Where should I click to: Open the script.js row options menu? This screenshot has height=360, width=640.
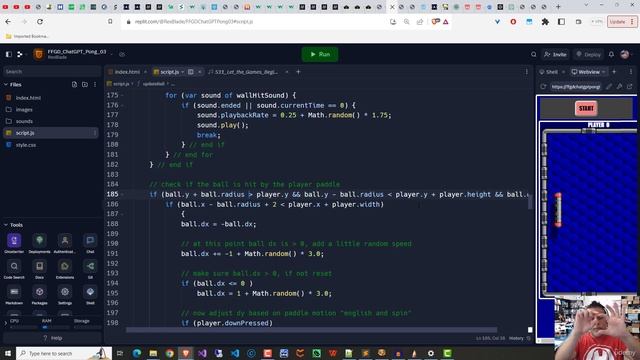pyautogui.click(x=95, y=133)
